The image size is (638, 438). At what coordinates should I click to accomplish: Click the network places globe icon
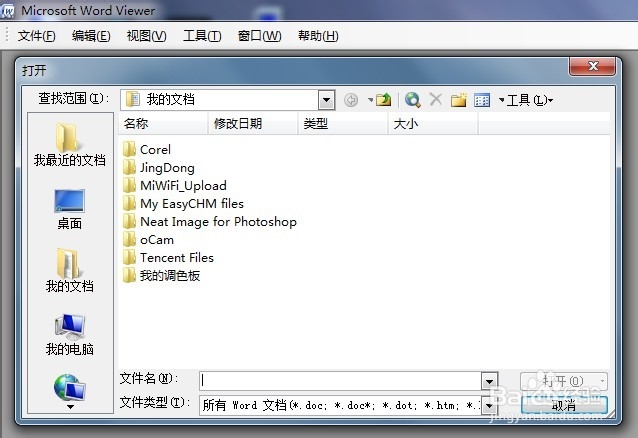click(70, 387)
